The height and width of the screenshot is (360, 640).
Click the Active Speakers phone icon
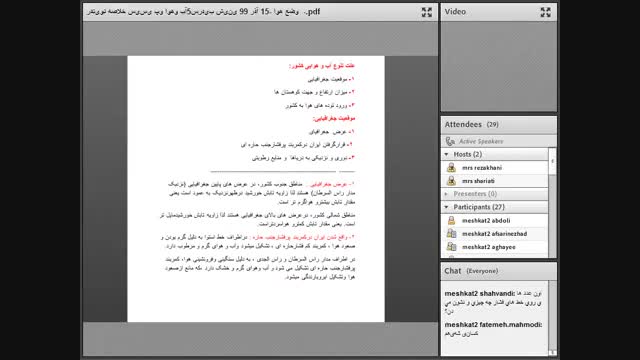(450, 141)
